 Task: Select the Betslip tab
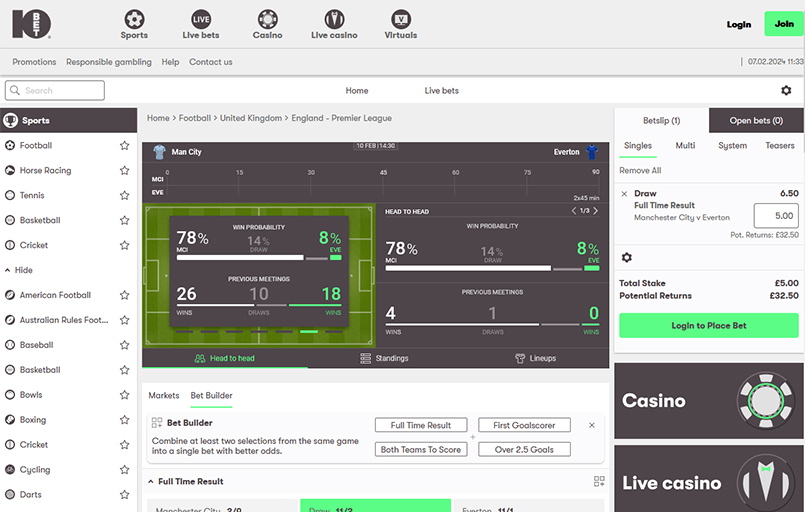(661, 121)
